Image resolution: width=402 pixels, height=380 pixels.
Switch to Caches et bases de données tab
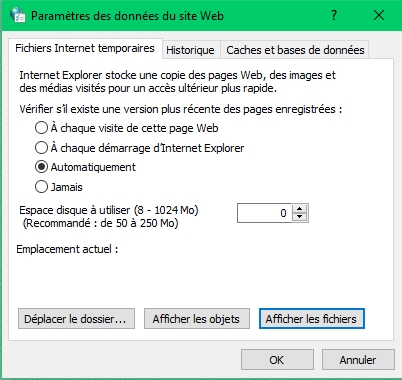(x=295, y=50)
